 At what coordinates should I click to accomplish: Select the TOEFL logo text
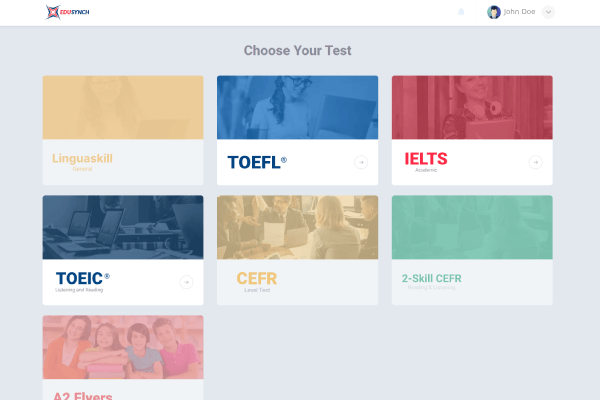(x=257, y=162)
